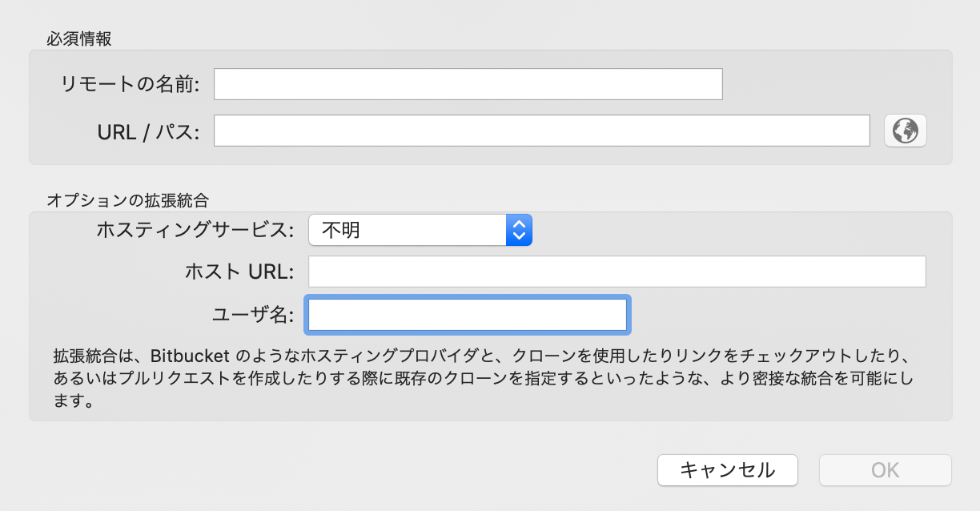Focus the URL / パス text field
This screenshot has width=980, height=511.
point(542,131)
